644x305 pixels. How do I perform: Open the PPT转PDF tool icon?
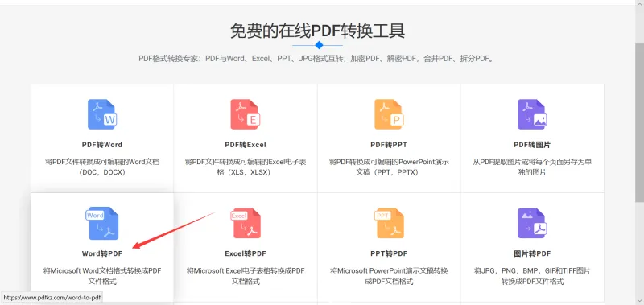point(389,223)
